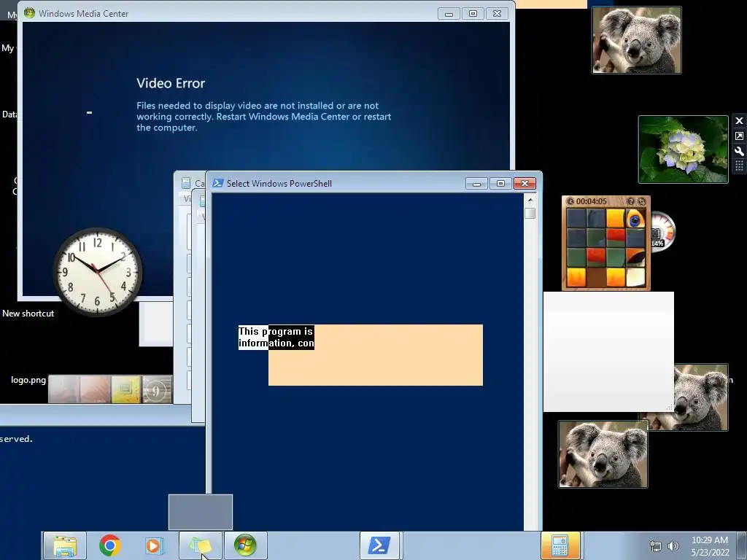
Task: Click the film countdown 9 thumbnail
Action: [x=157, y=389]
